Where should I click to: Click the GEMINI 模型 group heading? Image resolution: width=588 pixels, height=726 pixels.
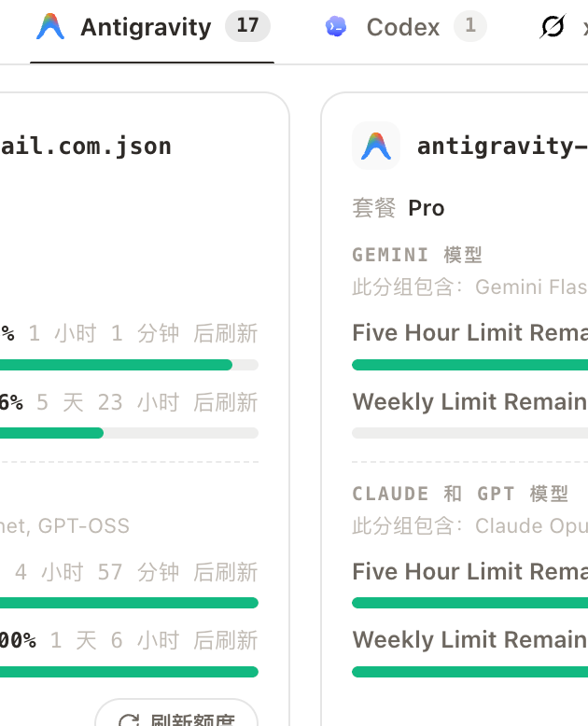click(417, 255)
